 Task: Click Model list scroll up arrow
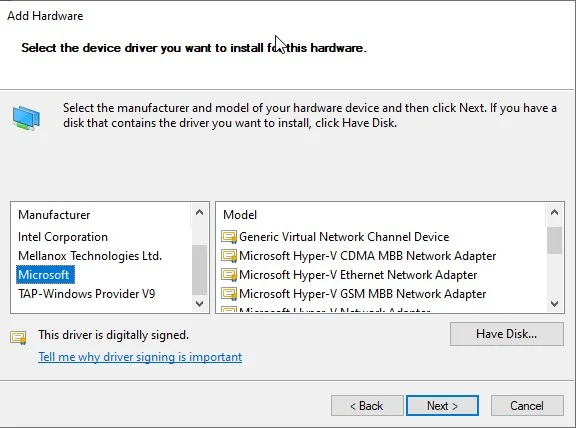point(554,212)
